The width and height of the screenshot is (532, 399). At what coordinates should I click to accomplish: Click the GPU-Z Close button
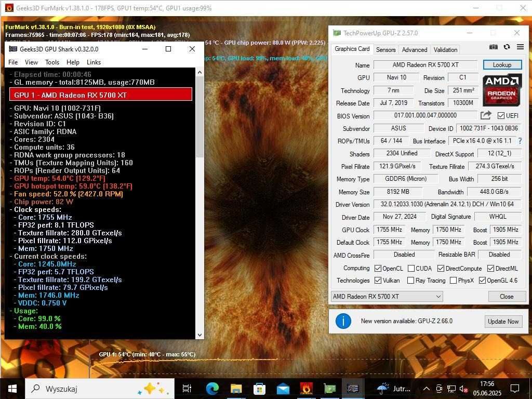[x=507, y=297]
